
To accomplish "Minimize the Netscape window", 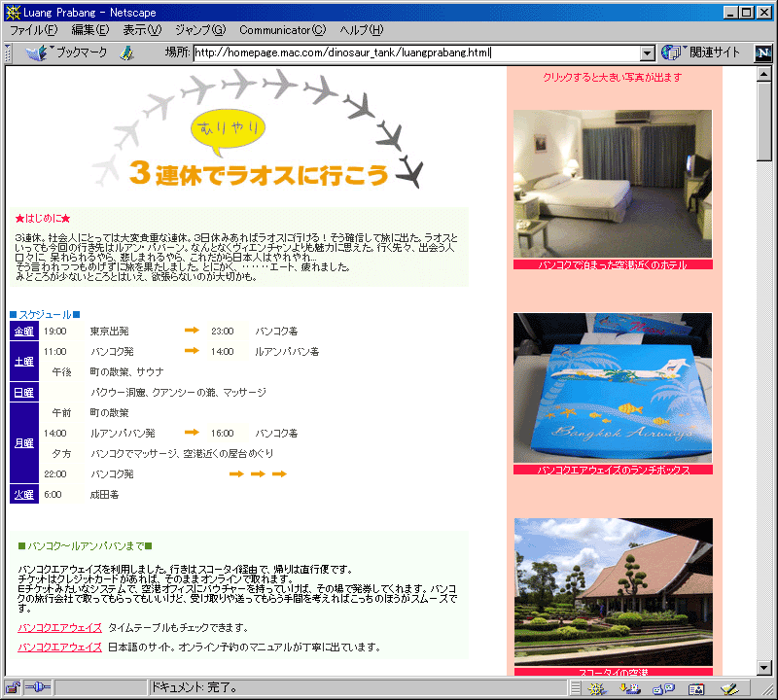I will tap(730, 13).
